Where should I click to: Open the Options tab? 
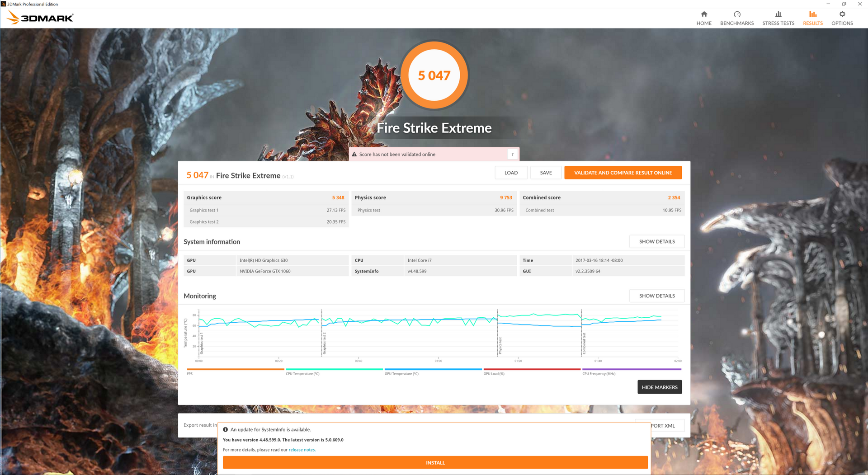coord(842,18)
